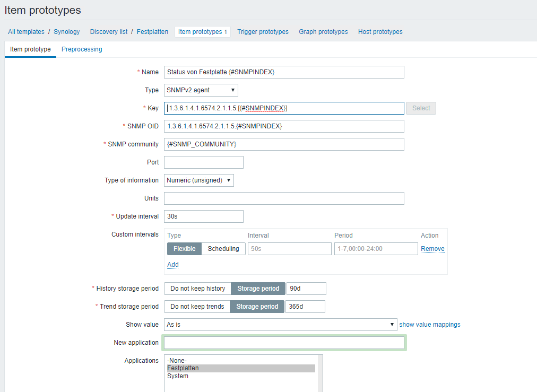
Task: Open the Type dropdown SNMPv2 agent
Action: click(201, 90)
